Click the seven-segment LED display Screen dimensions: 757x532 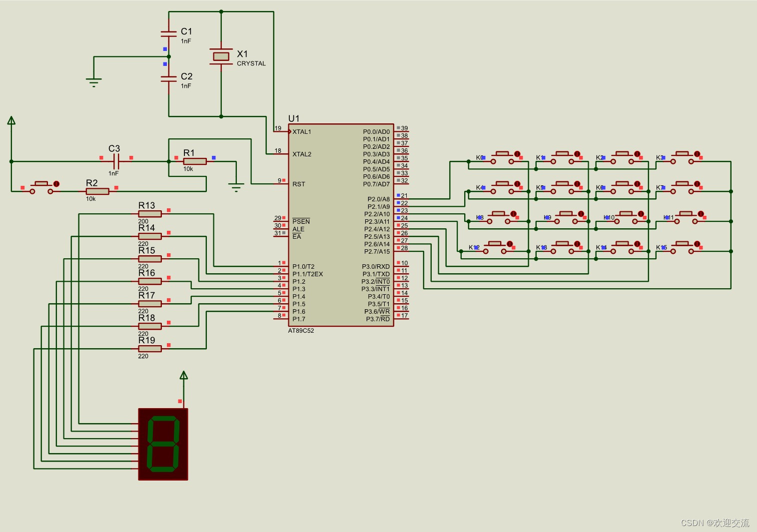coord(163,444)
